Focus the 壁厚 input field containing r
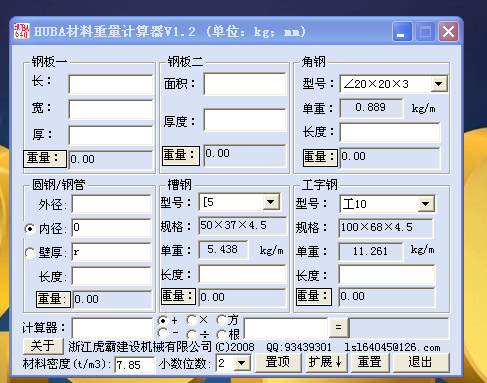This screenshot has width=487, height=383. 112,252
